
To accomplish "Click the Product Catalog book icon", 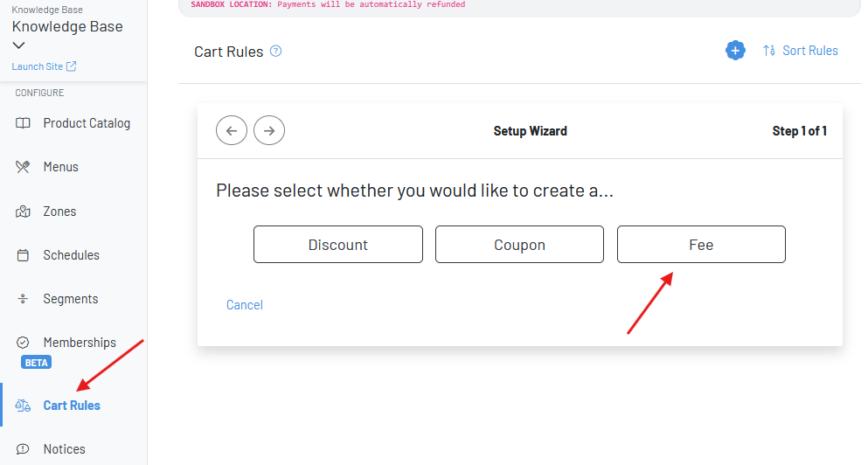I will pos(24,123).
